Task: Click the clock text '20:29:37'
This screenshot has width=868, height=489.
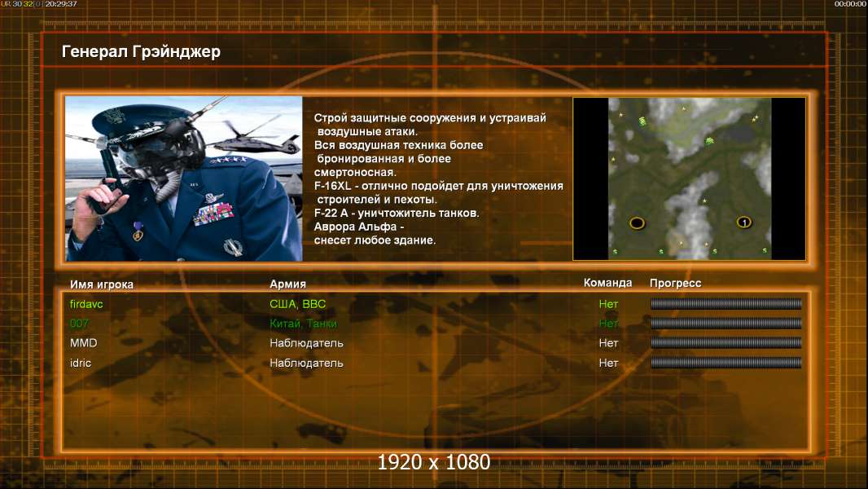Action: coord(61,4)
